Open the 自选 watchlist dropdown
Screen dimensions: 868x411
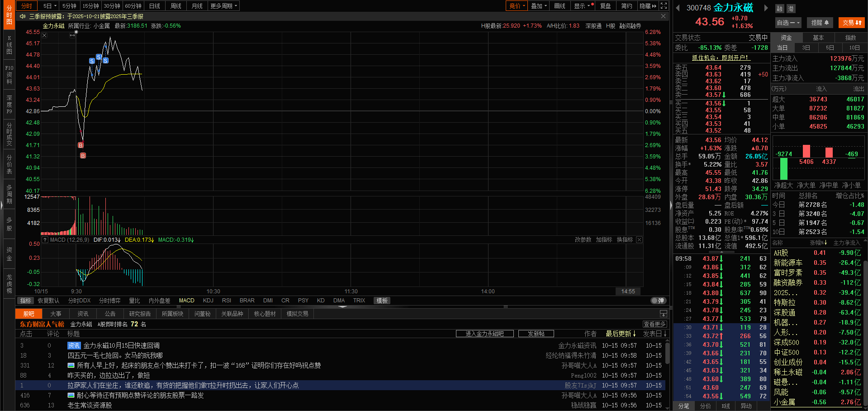click(x=788, y=23)
